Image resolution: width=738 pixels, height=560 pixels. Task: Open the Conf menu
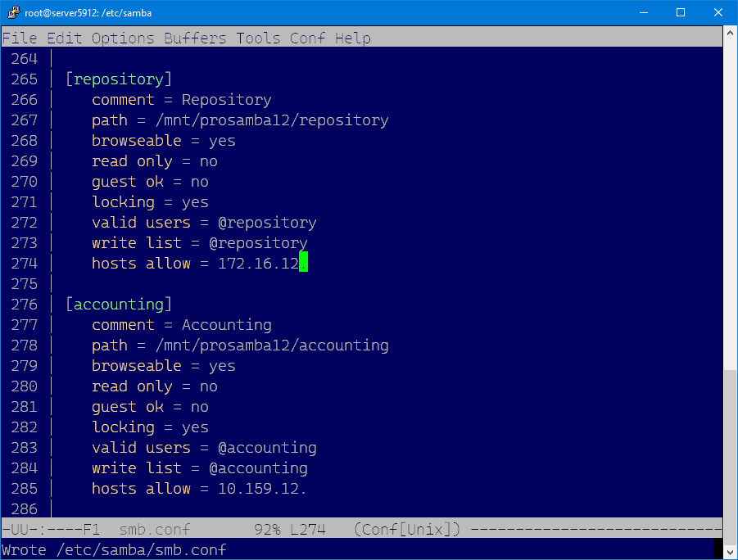(x=308, y=38)
